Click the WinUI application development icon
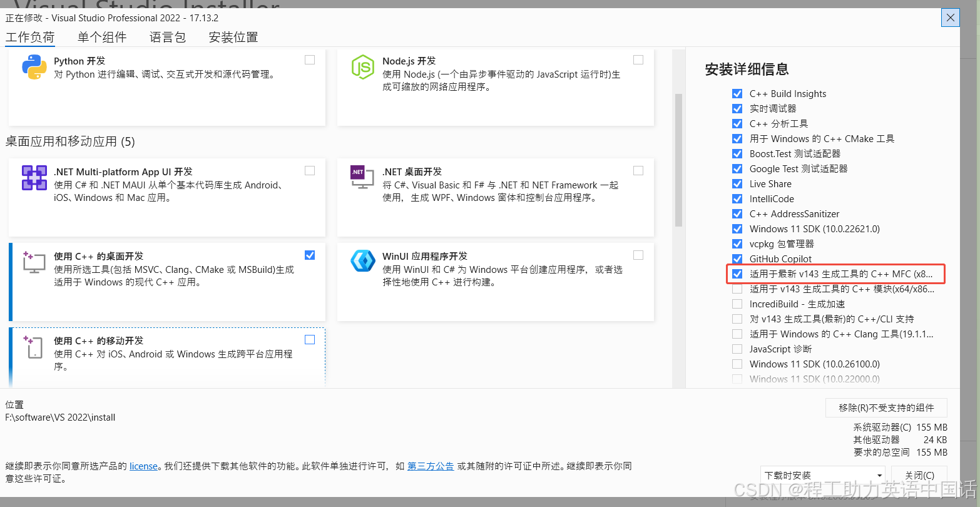The height and width of the screenshot is (507, 980). point(362,261)
